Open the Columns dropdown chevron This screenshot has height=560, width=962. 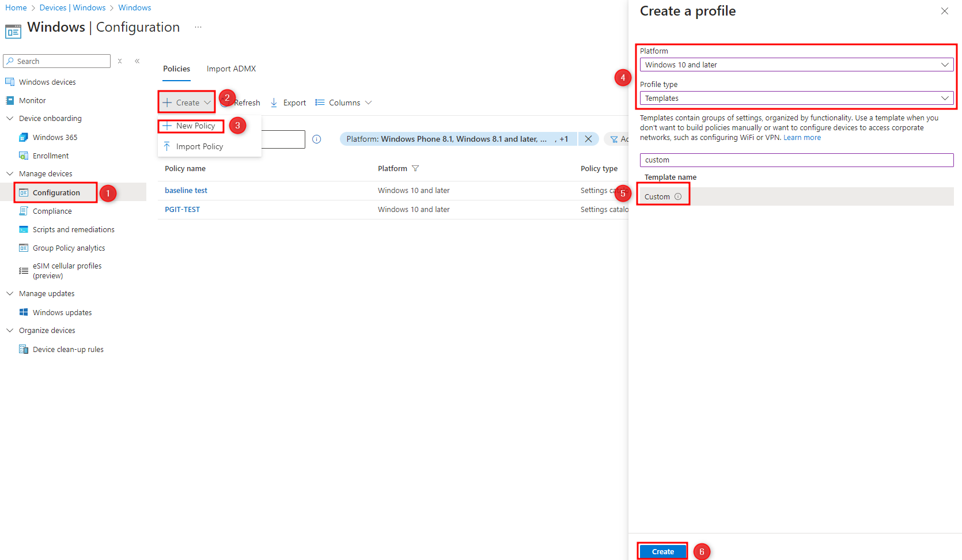click(x=369, y=103)
